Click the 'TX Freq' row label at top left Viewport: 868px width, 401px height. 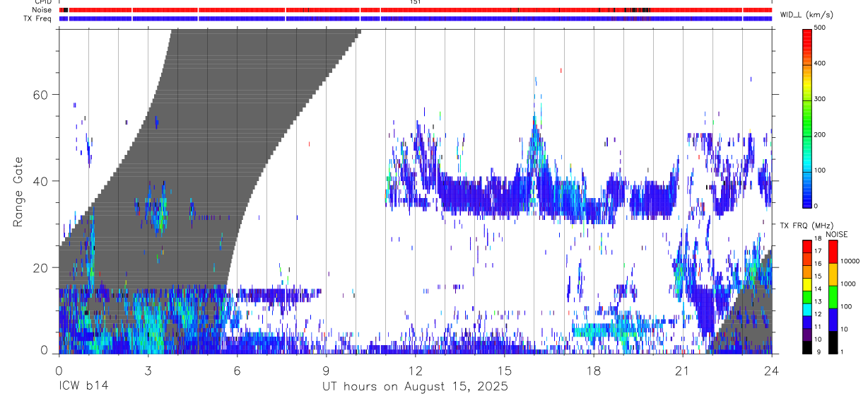click(39, 18)
